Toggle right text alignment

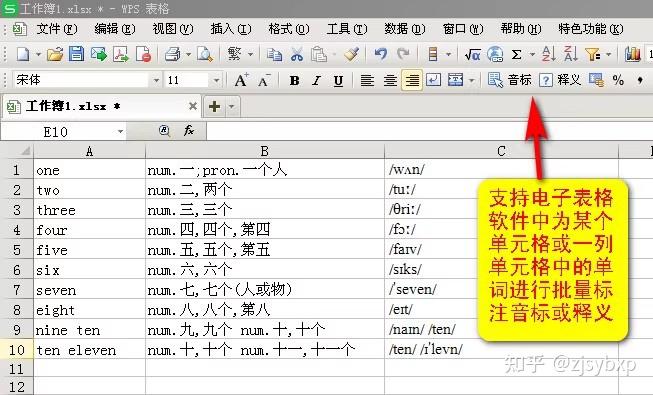coord(412,80)
